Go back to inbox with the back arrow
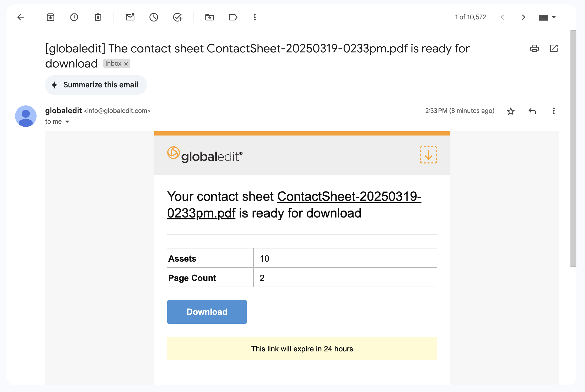Viewport: 585px width, 392px height. [x=20, y=17]
